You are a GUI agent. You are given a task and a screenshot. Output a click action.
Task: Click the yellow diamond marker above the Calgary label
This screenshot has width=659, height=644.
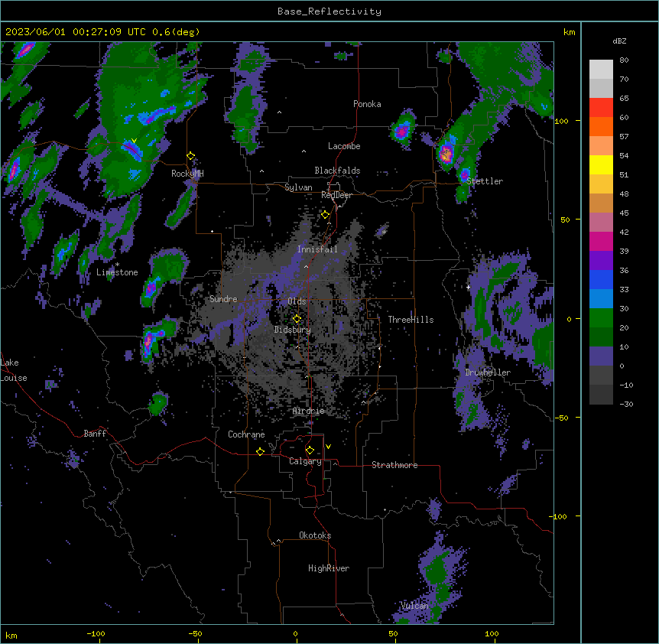point(310,450)
